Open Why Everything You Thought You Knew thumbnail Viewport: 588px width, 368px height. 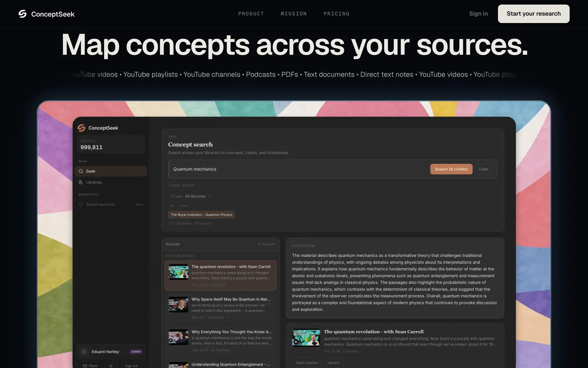pos(179,337)
